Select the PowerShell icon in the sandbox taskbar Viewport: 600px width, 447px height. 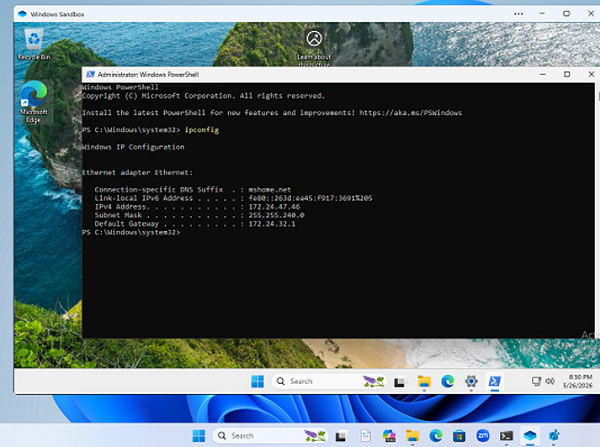pyautogui.click(x=494, y=381)
